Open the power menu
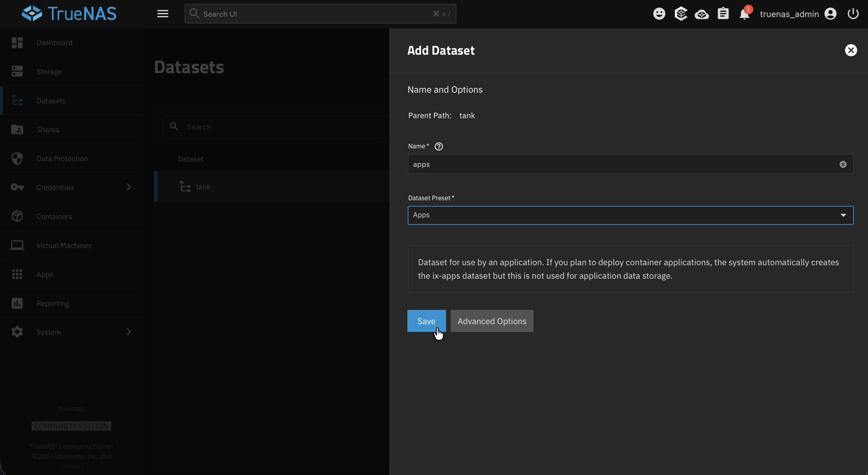This screenshot has width=868, height=475. pyautogui.click(x=852, y=14)
